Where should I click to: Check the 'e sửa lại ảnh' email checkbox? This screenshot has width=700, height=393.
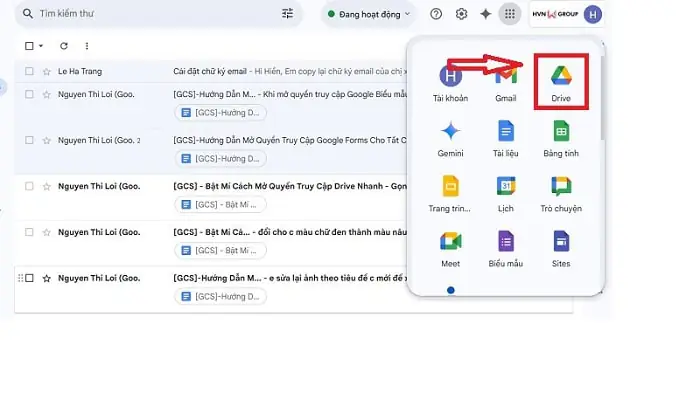pos(29,278)
